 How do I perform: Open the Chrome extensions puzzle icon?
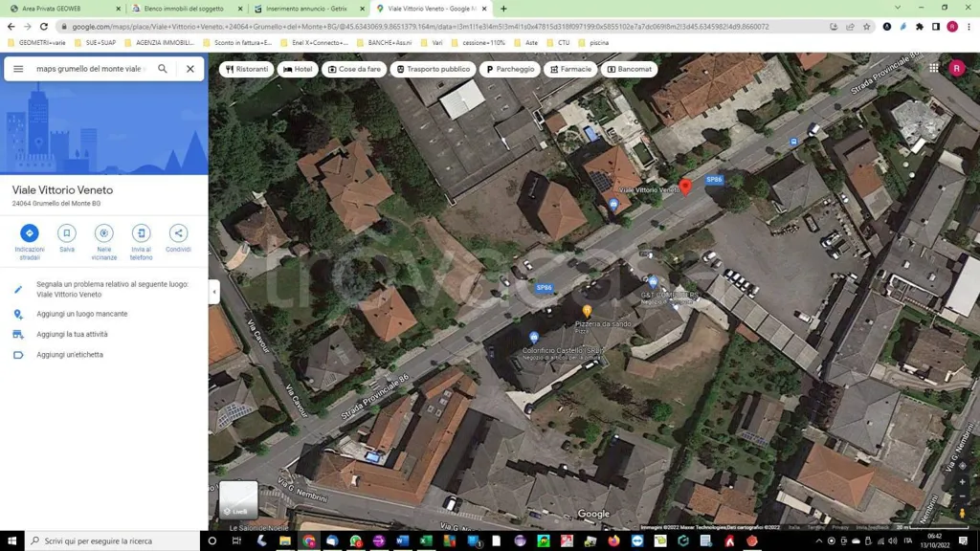click(x=920, y=27)
